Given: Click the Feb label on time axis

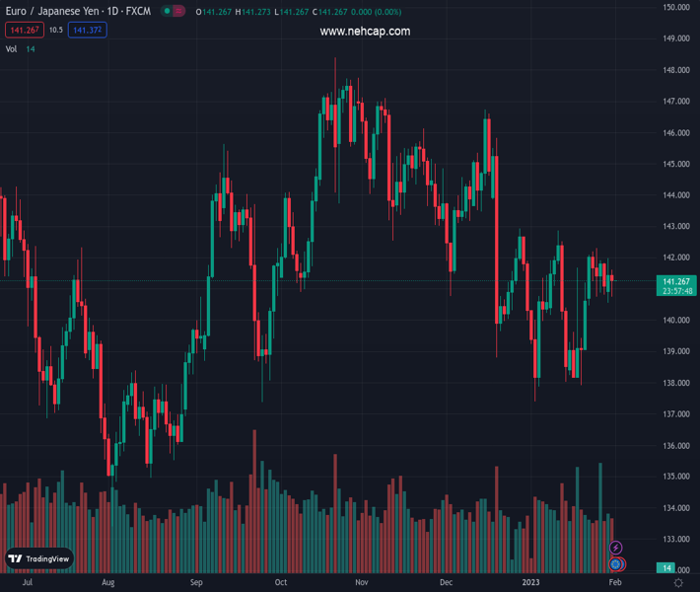Looking at the screenshot, I should [x=615, y=583].
